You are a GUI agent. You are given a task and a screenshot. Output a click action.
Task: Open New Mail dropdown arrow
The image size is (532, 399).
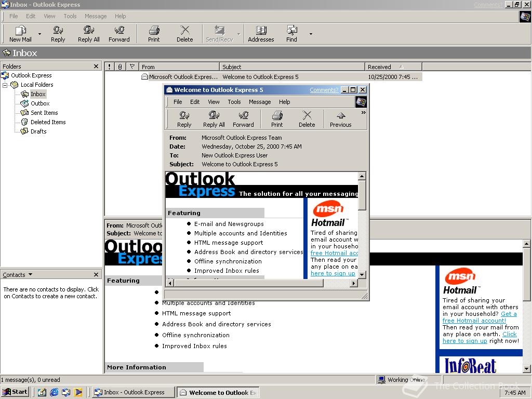tap(39, 34)
